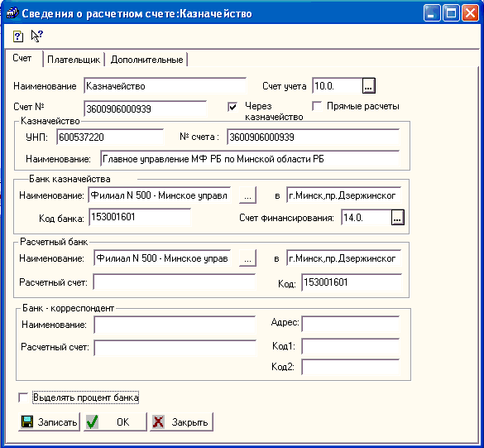Maximize the Сведения о расчетном счете window
This screenshot has width=484, height=448.
point(451,13)
